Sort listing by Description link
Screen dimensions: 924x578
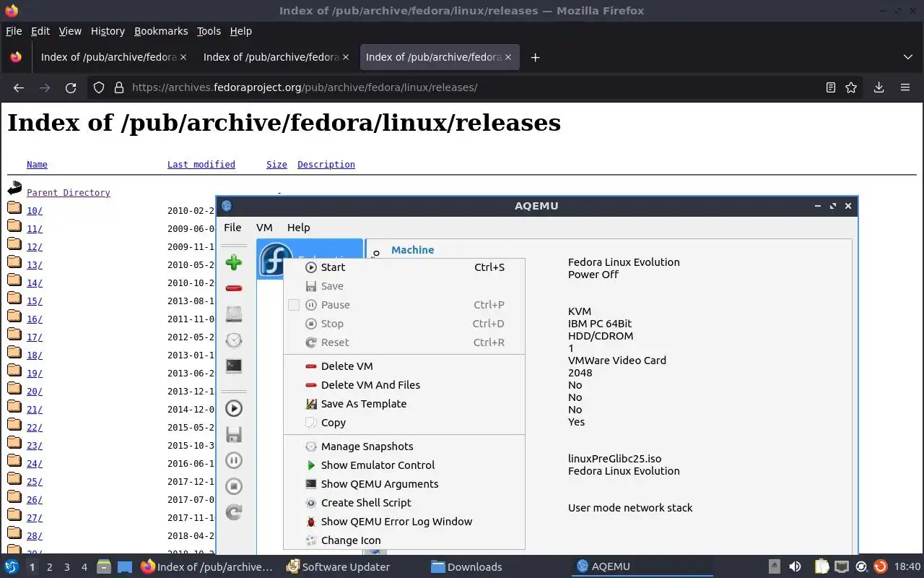pyautogui.click(x=326, y=165)
